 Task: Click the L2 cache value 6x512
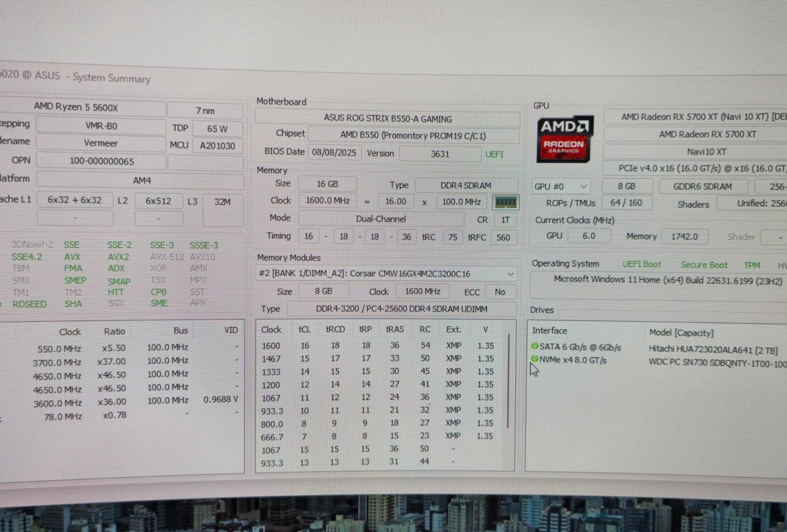[x=158, y=201]
